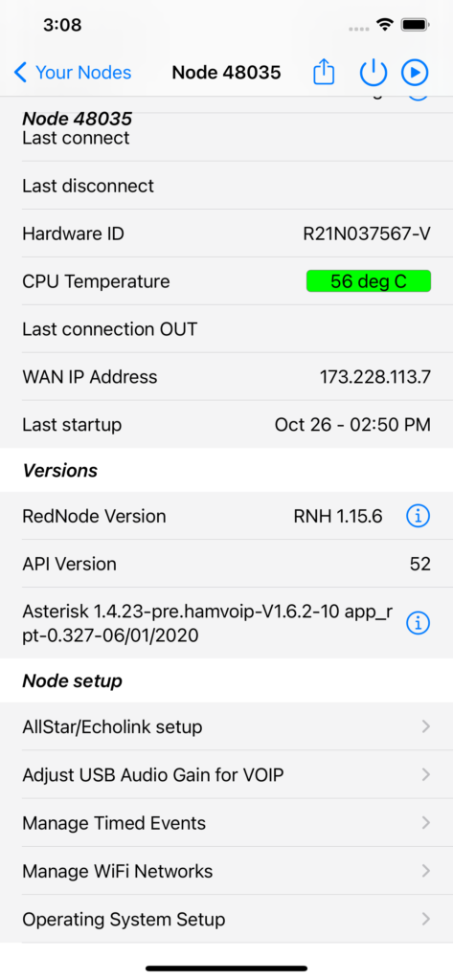This screenshot has width=453, height=980.
Task: Tap the Last startup row
Action: [x=226, y=425]
